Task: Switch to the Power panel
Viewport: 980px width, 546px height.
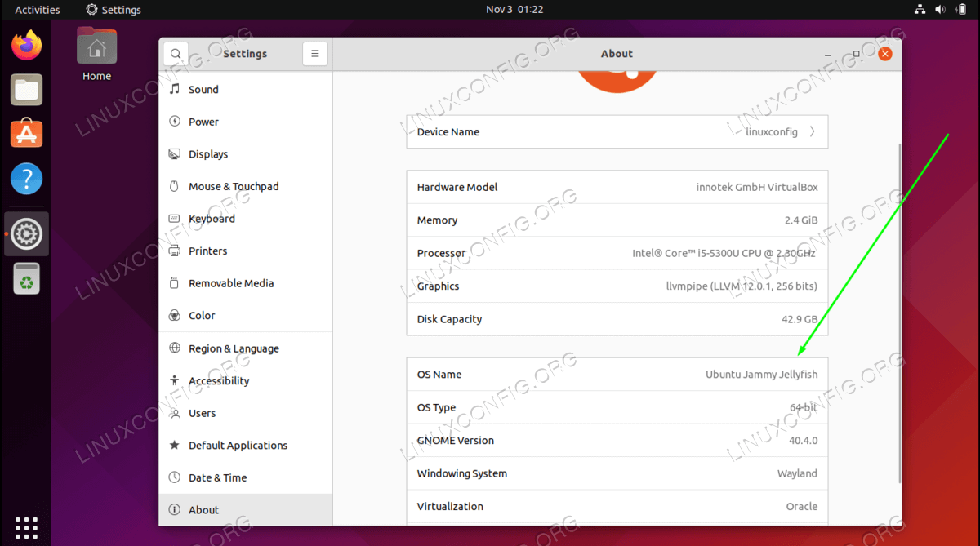Action: (x=246, y=122)
